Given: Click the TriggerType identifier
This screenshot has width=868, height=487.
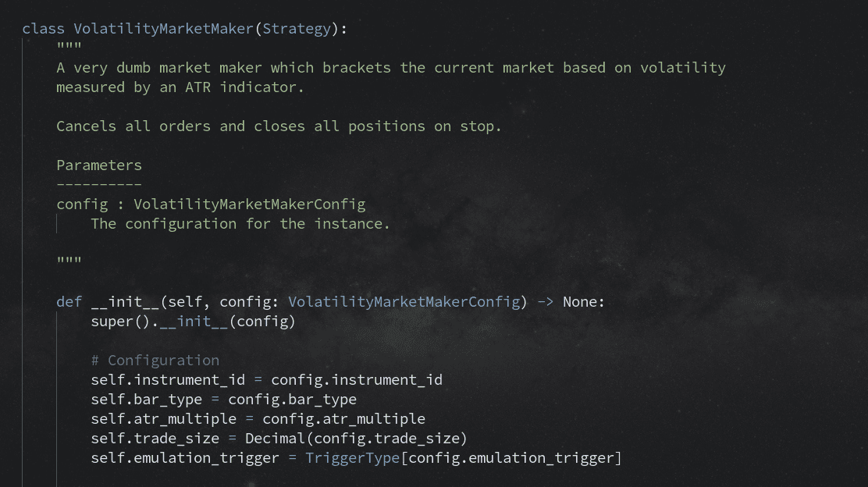Looking at the screenshot, I should tap(352, 457).
